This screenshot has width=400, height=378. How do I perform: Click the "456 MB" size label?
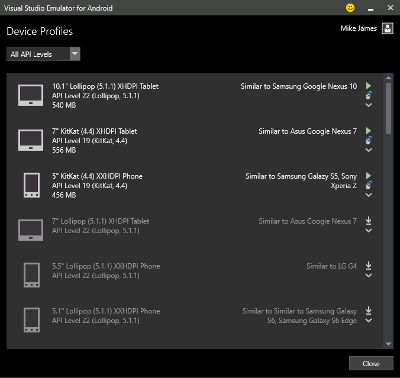[64, 195]
